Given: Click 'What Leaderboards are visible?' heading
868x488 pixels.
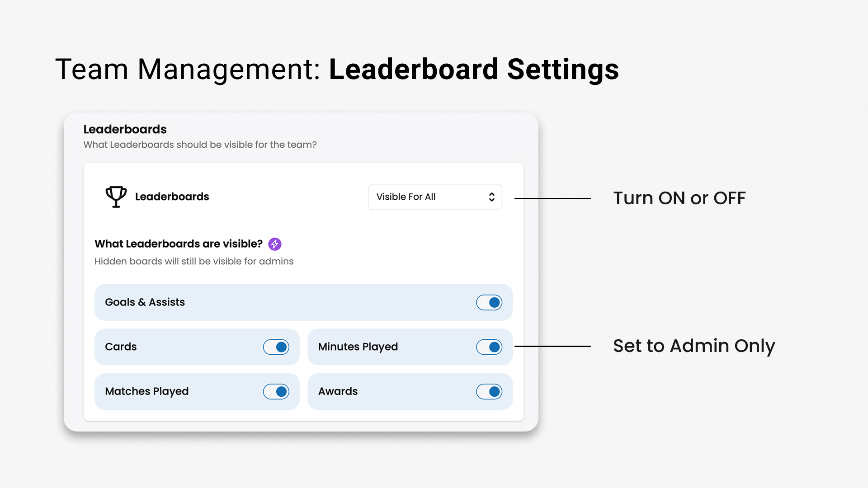Looking at the screenshot, I should click(x=179, y=244).
